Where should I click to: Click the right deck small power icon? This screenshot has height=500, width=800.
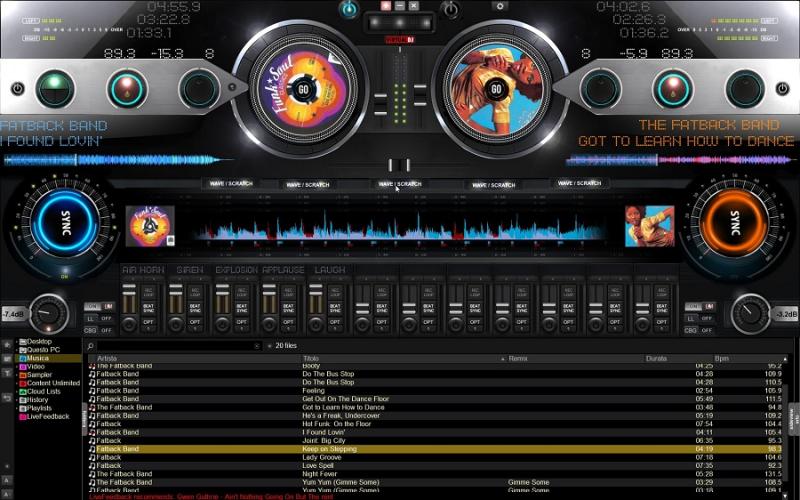pyautogui.click(x=782, y=89)
